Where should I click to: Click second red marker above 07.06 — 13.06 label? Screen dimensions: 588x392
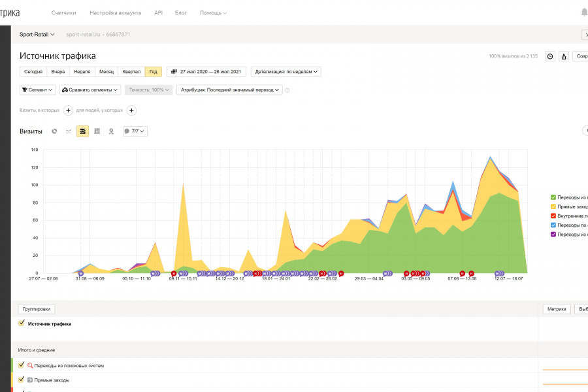tap(471, 274)
